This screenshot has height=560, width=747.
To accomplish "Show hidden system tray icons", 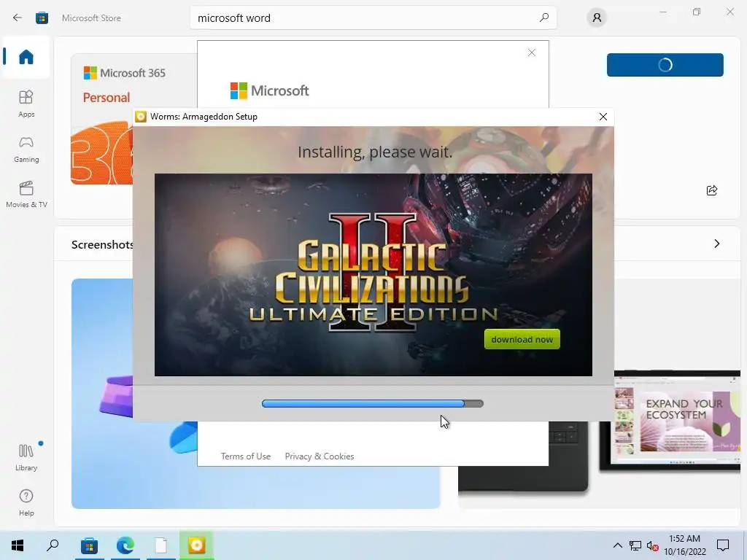I will (617, 545).
